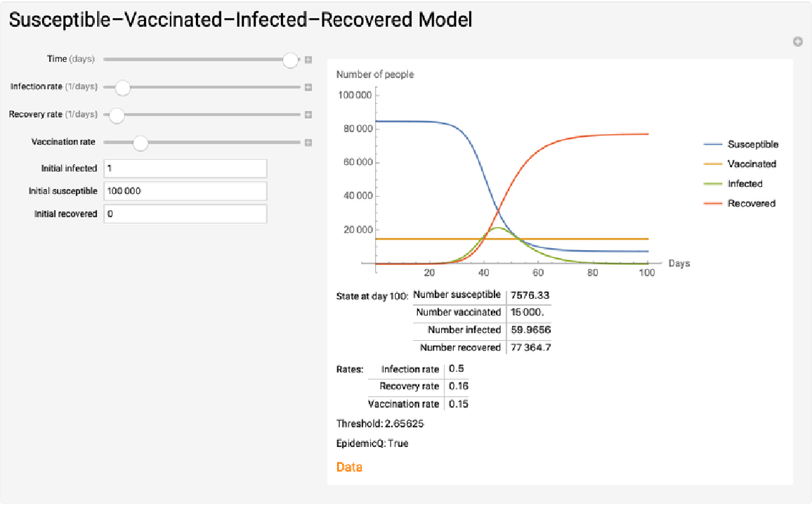The width and height of the screenshot is (812, 506).
Task: Open the orange Data link
Action: pos(349,467)
